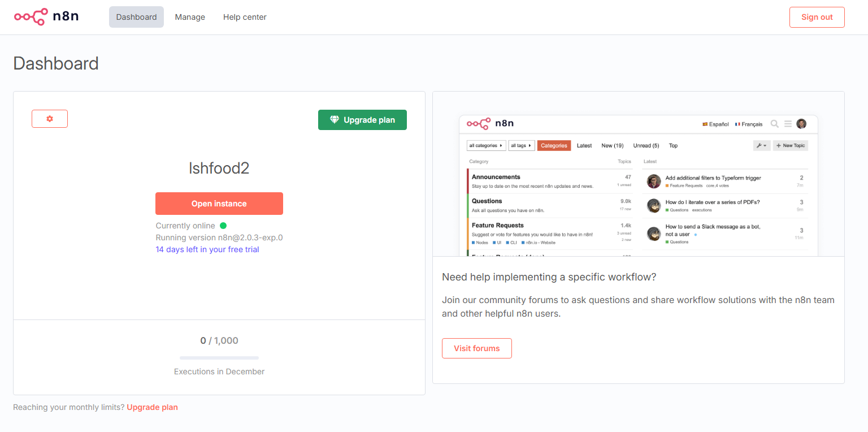Click the 'Need help implementing a specific workflow?' heading
Screen dimensions: 868x432
click(x=549, y=277)
